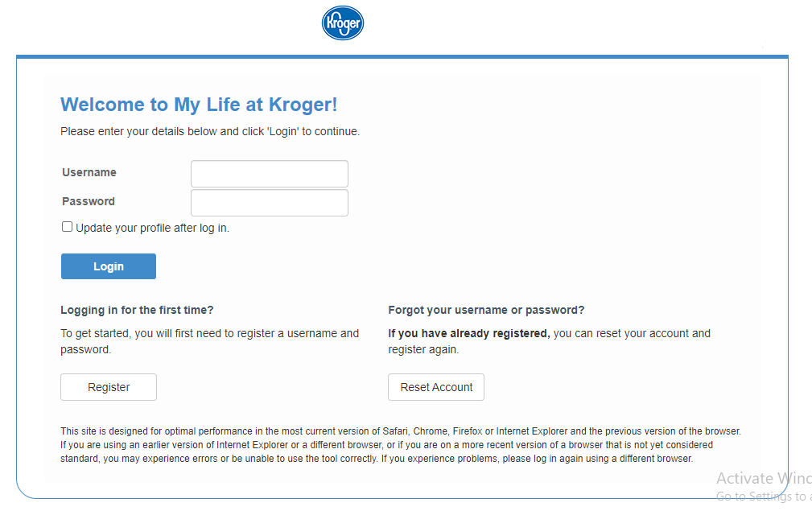Click the Kroger logo at the top

[342, 23]
